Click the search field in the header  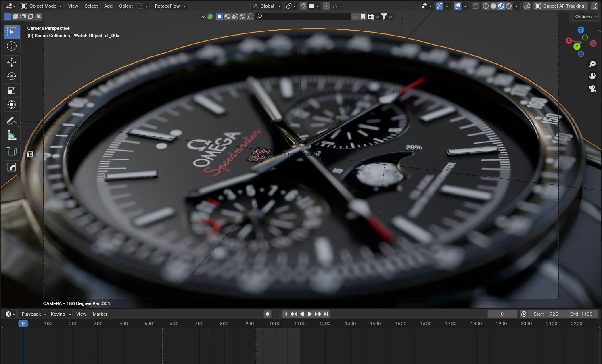303,17
